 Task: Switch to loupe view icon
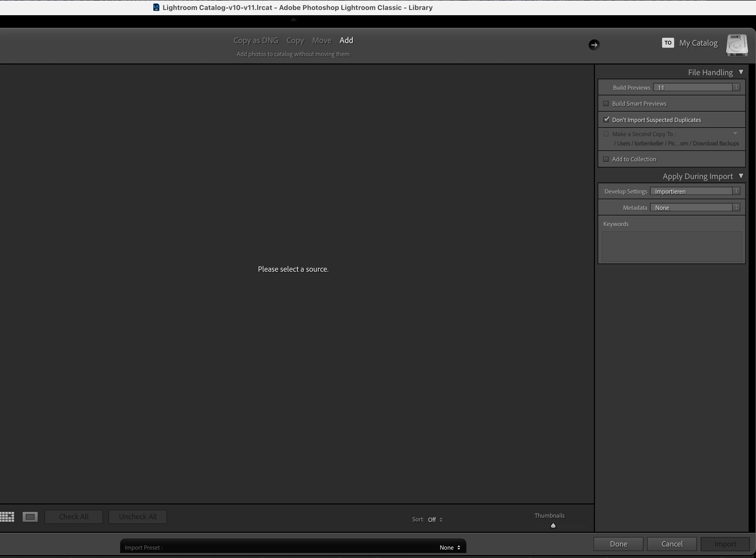click(x=30, y=517)
